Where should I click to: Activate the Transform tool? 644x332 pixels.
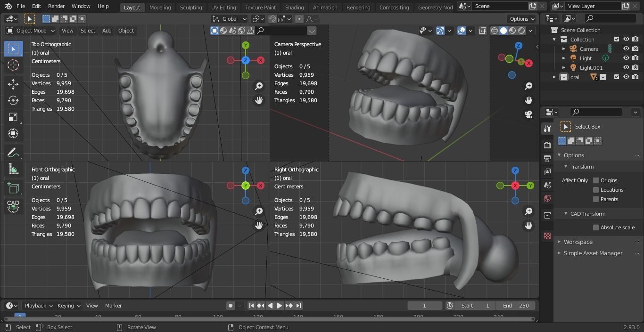point(13,133)
